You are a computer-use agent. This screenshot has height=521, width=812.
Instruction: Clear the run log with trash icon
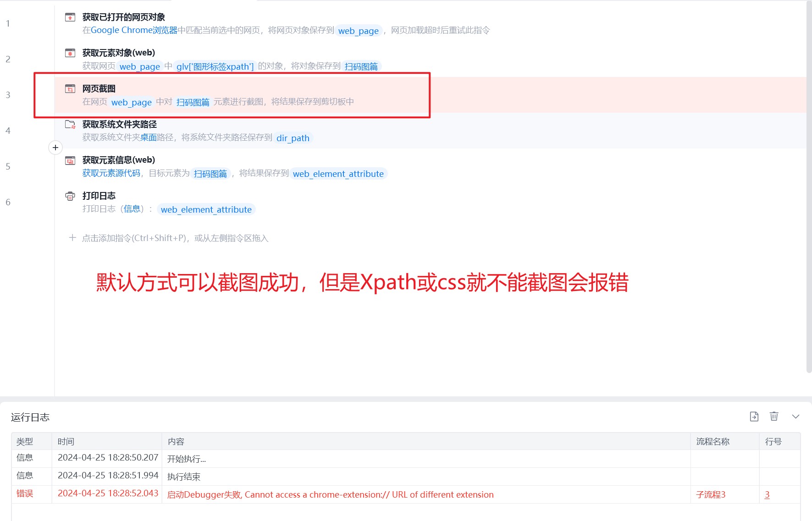point(774,417)
